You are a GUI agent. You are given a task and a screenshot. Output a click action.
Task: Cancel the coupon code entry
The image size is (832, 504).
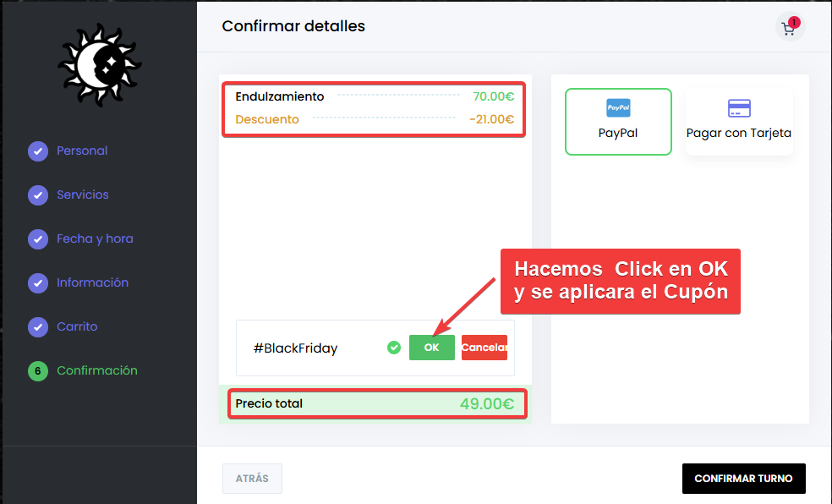pyautogui.click(x=484, y=348)
